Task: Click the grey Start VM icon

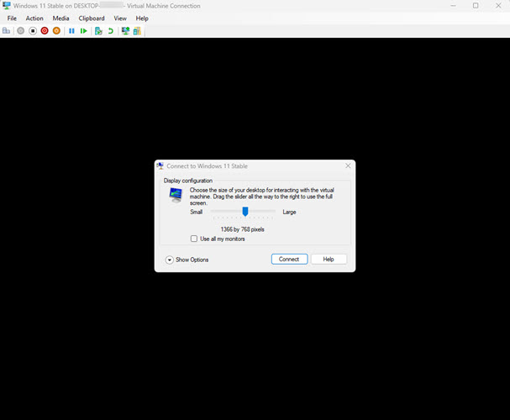Action: (20, 31)
